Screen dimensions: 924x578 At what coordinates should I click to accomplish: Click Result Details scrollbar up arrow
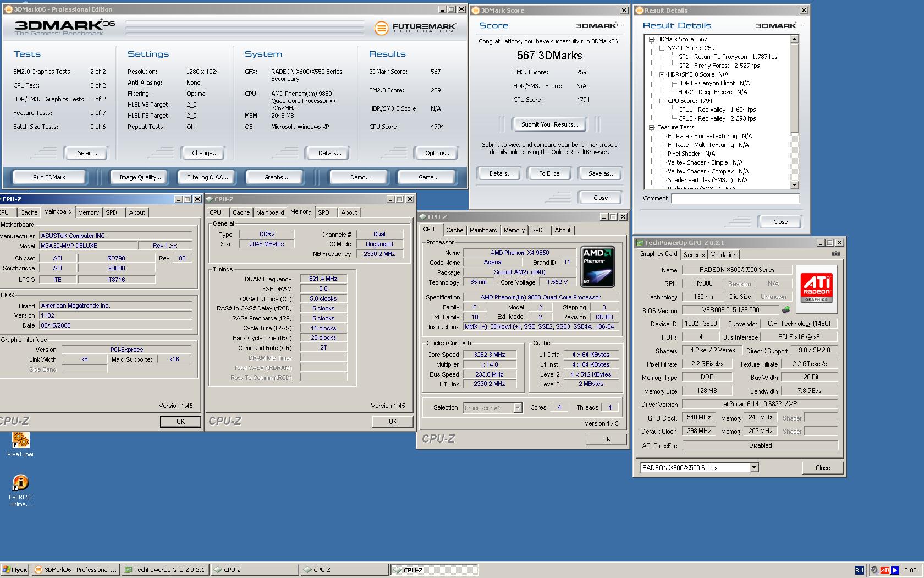pyautogui.click(x=794, y=39)
